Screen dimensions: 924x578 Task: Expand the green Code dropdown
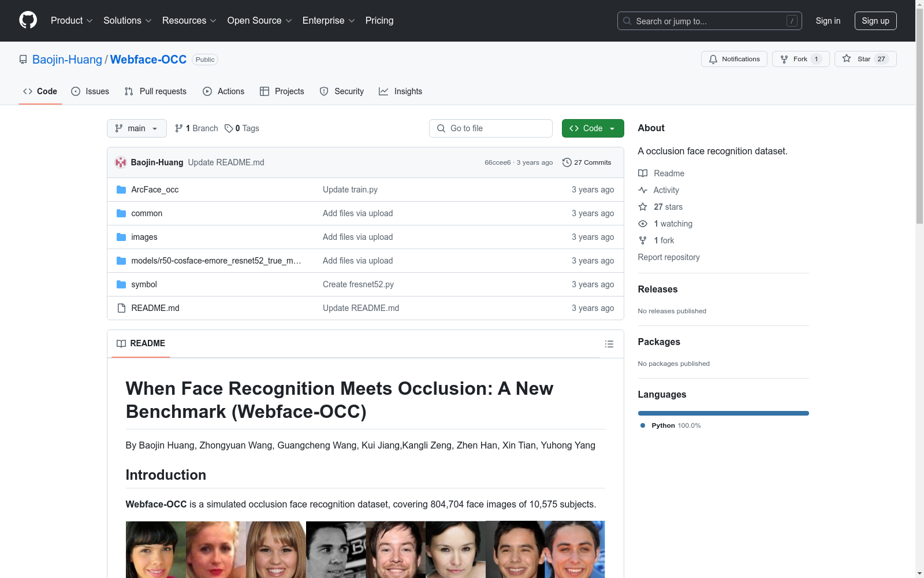point(593,128)
